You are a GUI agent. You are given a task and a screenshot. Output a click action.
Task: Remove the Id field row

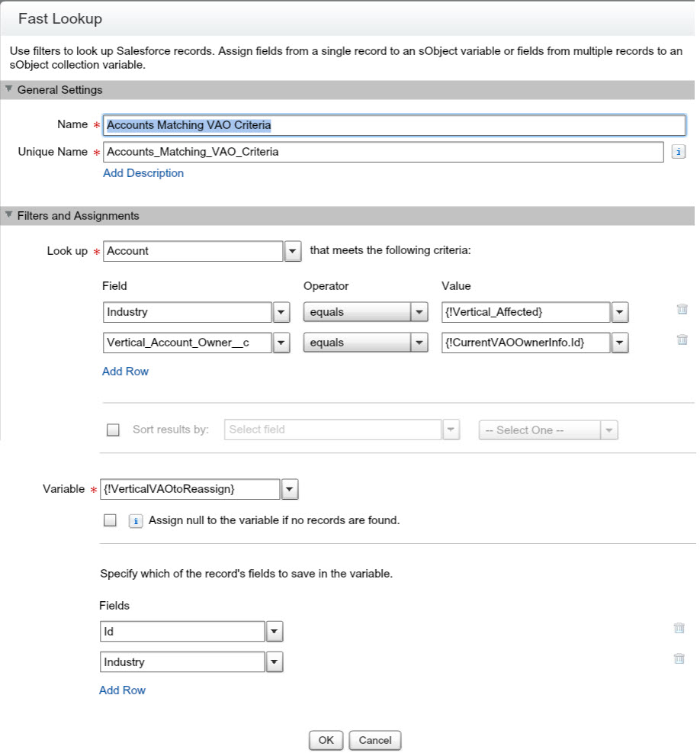[679, 628]
